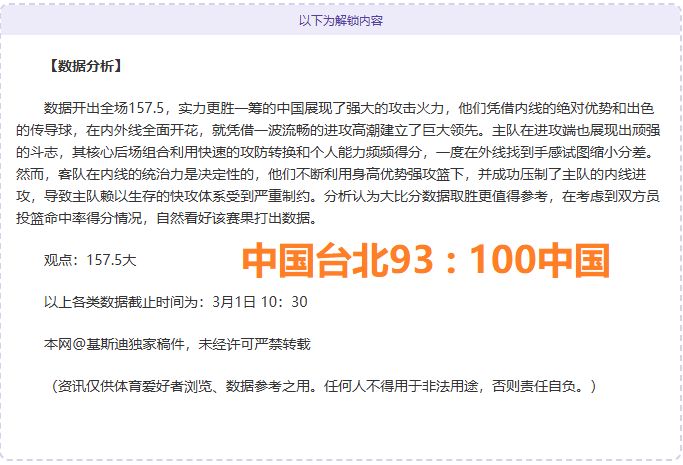Click "责任自负" at the disclaimer's end
The height and width of the screenshot is (465, 683).
pyautogui.click(x=558, y=384)
